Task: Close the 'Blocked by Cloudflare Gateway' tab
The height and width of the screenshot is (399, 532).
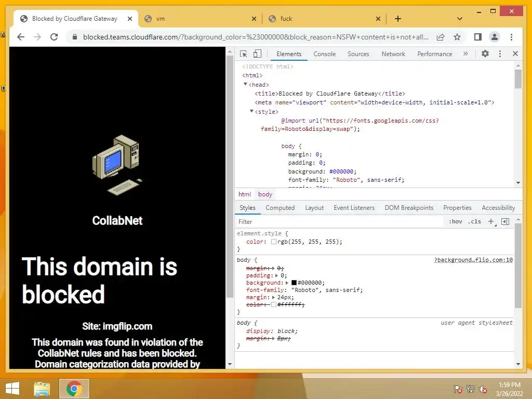Action: [129, 19]
